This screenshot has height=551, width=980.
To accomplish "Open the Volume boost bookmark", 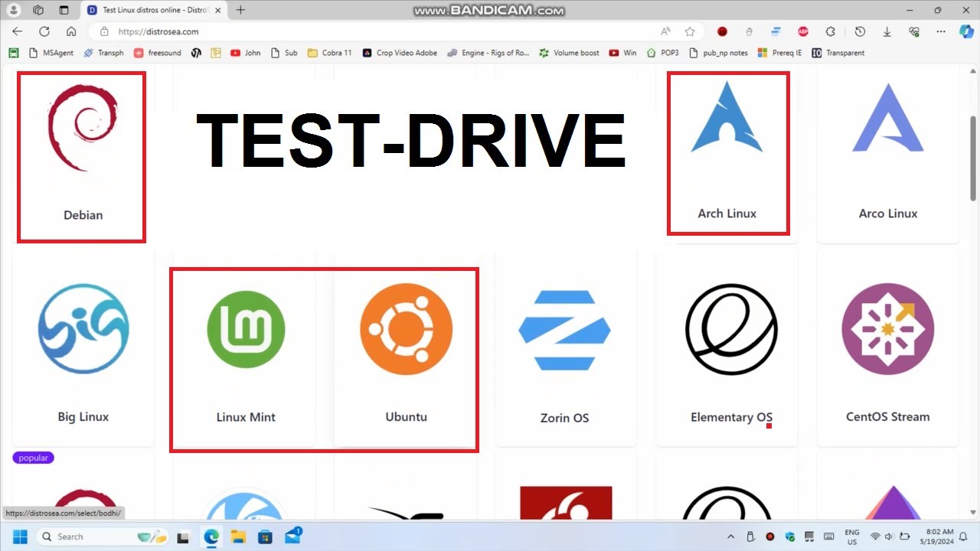I will pos(570,53).
